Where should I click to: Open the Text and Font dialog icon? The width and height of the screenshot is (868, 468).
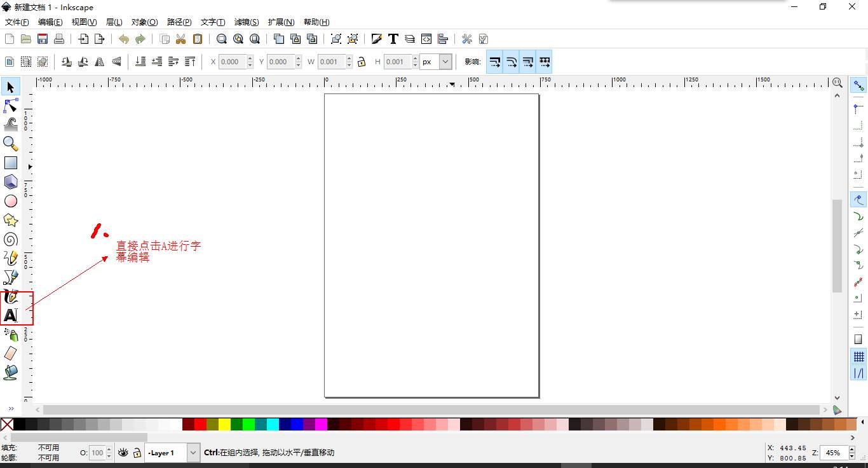click(393, 39)
